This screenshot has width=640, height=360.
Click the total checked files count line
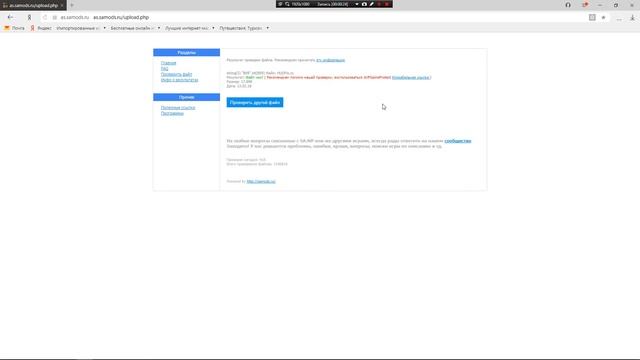click(257, 164)
